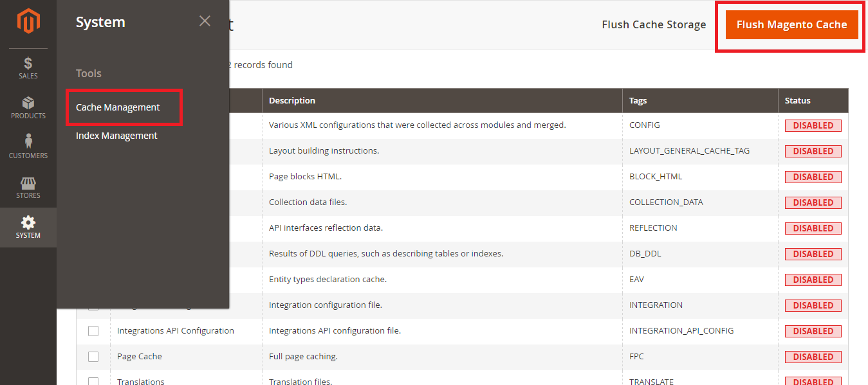
Task: Click the DISABLED badge for FPC
Action: [813, 357]
